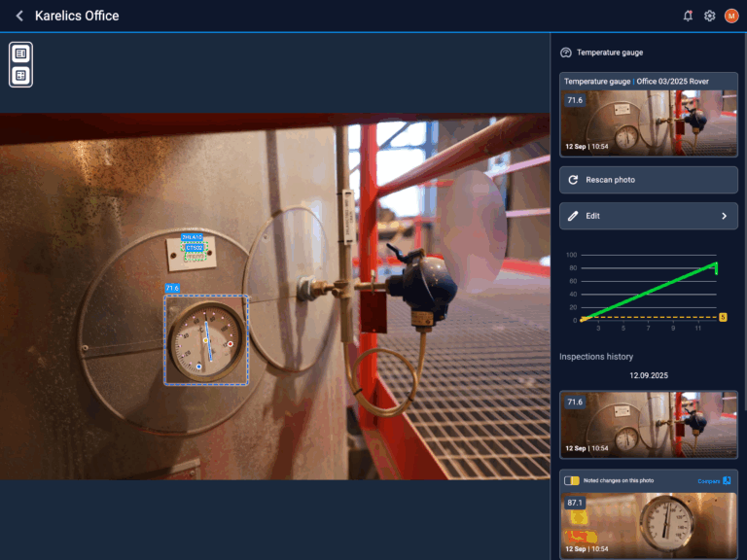
Task: Click the yellow threshold marker labeled 5
Action: click(x=723, y=317)
